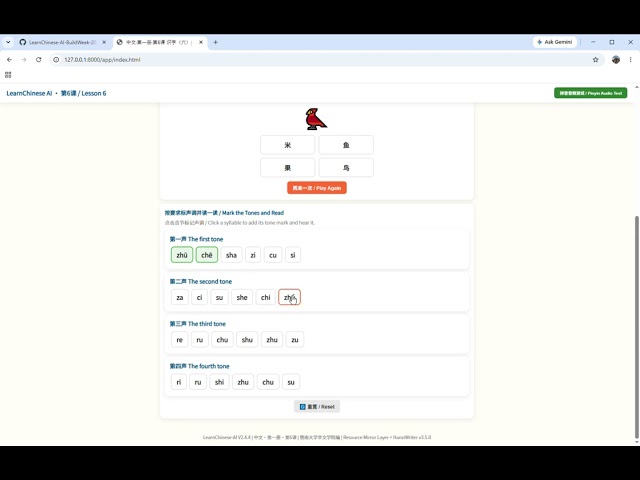The image size is (640, 480).
Task: Choose the character 鱼 answer
Action: [x=346, y=145]
